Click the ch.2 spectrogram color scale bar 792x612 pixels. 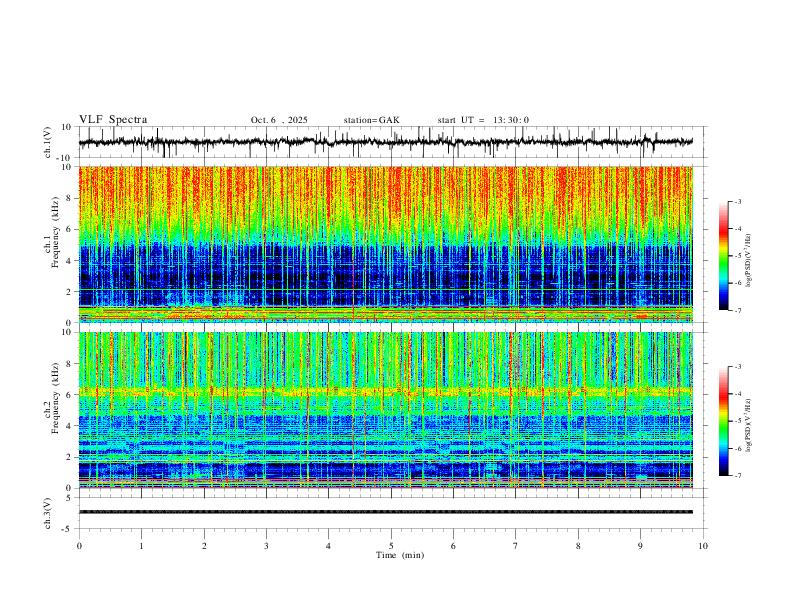pyautogui.click(x=724, y=421)
